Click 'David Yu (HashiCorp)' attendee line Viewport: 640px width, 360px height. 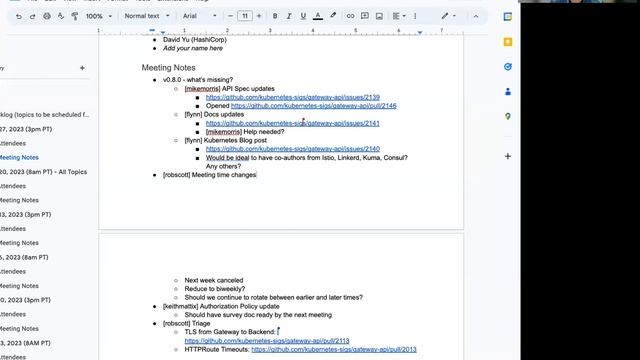(x=195, y=40)
